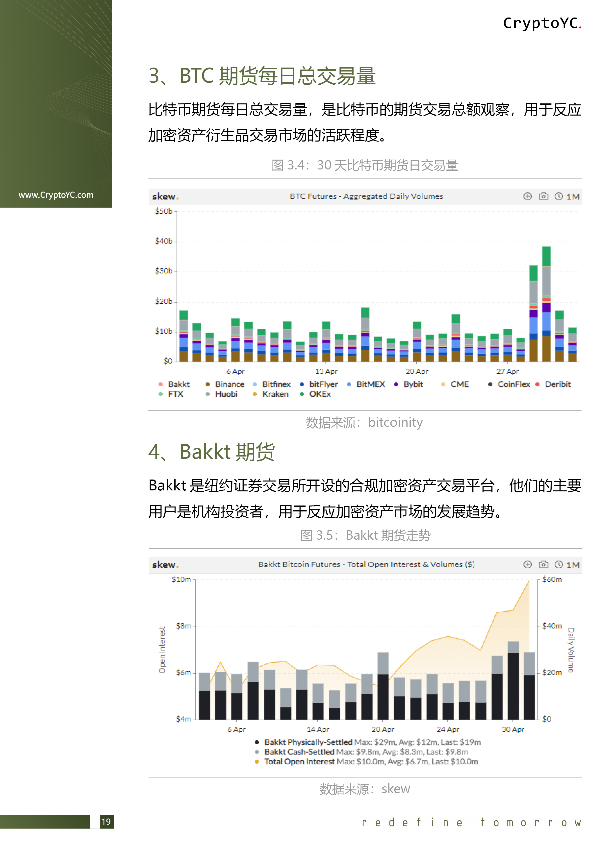Toggle the CoinFlex series in the legend
Viewport: 614px width, 868px height.
pos(509,384)
